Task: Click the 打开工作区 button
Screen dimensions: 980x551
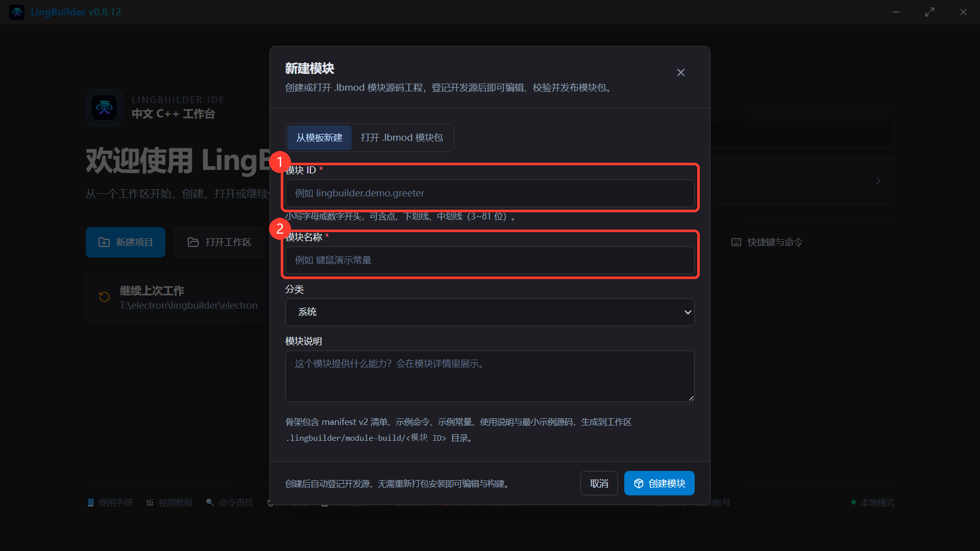Action: [x=219, y=242]
